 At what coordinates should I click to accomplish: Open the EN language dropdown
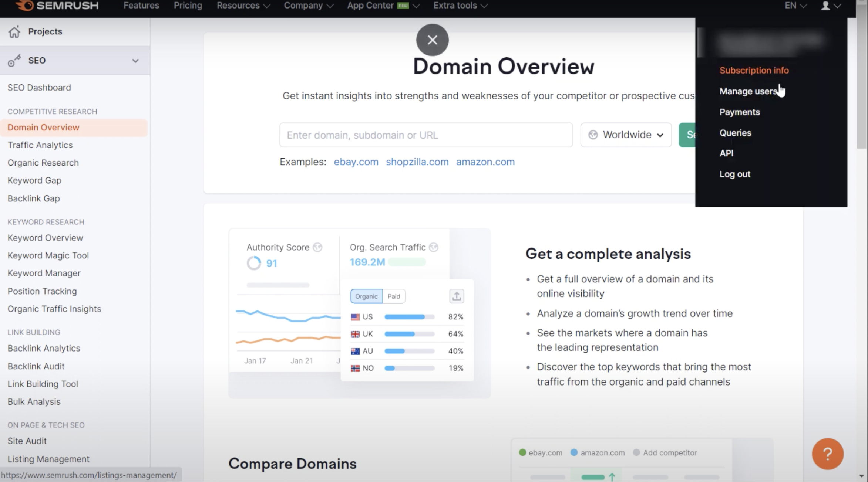pyautogui.click(x=795, y=6)
